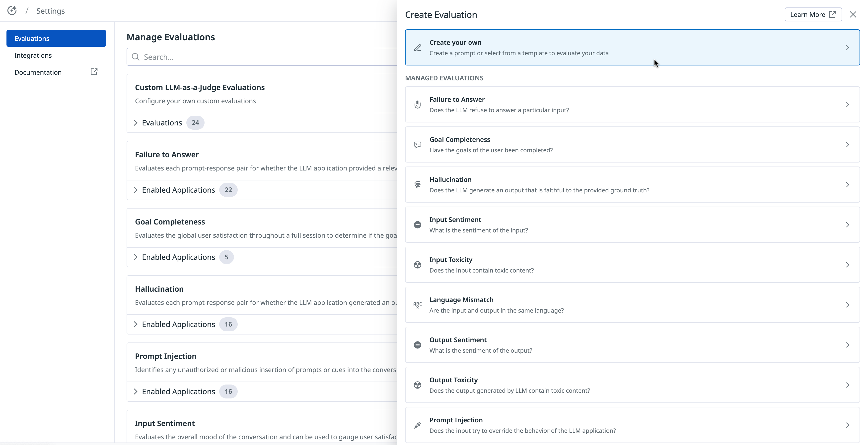Click the app logo in the top-left corner
This screenshot has height=445, width=868.
12,11
